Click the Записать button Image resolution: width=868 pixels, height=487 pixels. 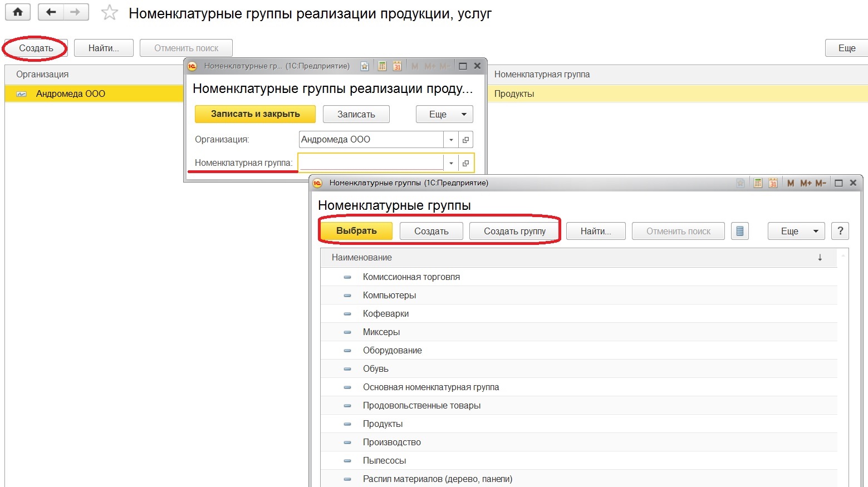point(356,114)
